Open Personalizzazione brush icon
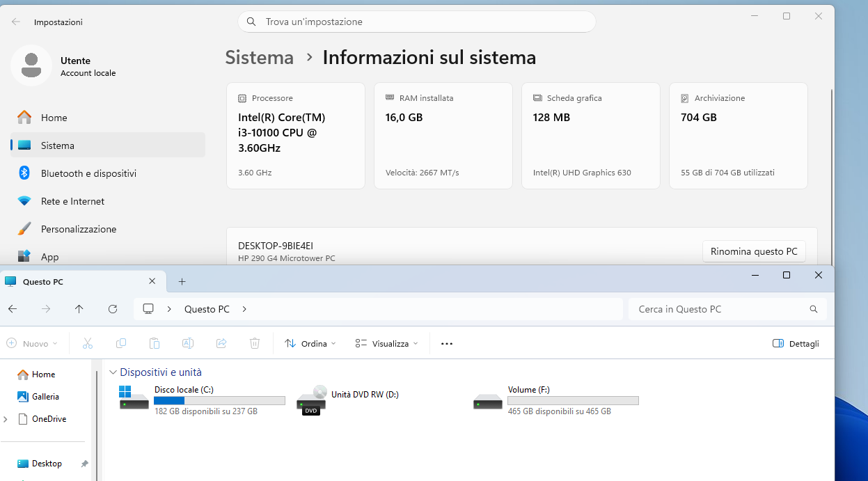The image size is (868, 481). (24, 229)
